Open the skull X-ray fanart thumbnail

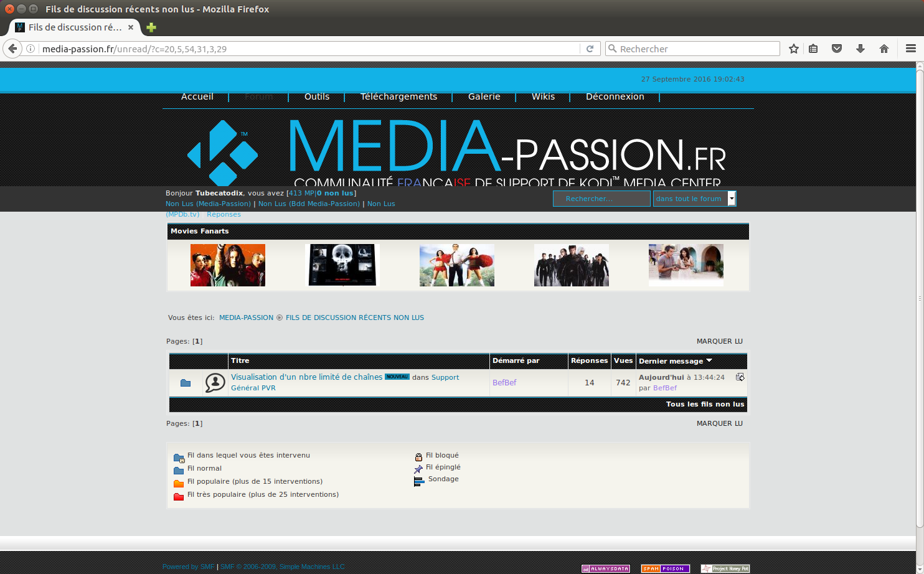(343, 265)
